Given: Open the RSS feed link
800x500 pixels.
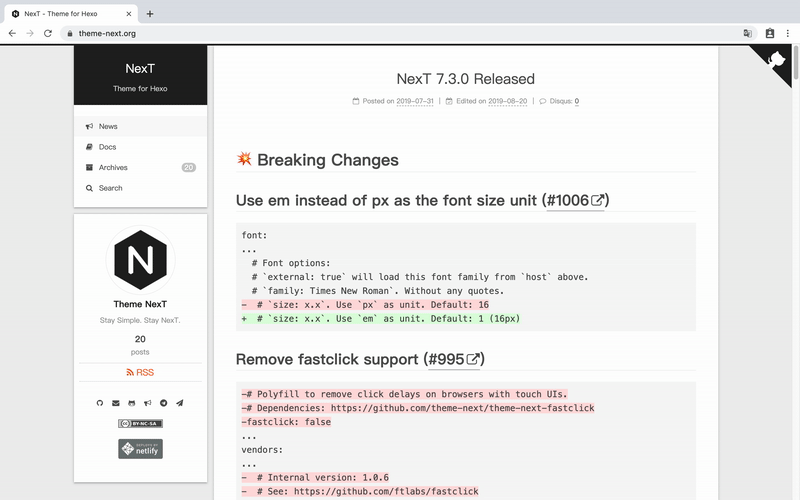Looking at the screenshot, I should 140,372.
